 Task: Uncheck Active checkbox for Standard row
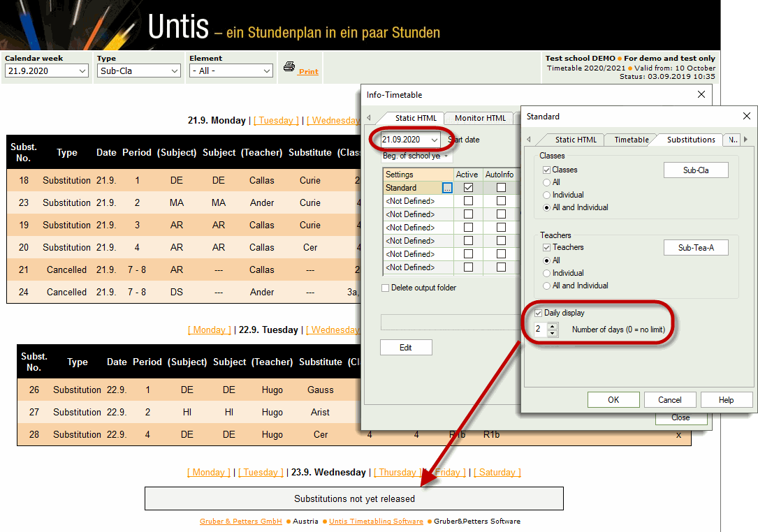[468, 188]
